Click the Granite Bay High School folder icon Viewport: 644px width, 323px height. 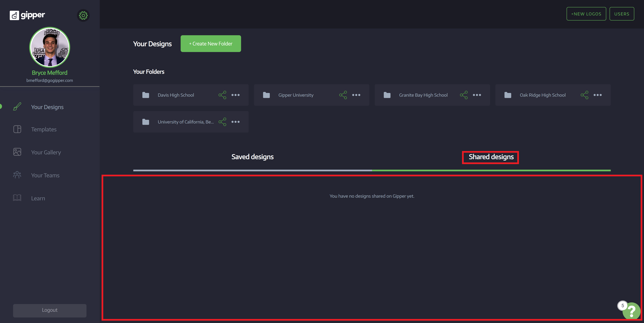click(387, 95)
